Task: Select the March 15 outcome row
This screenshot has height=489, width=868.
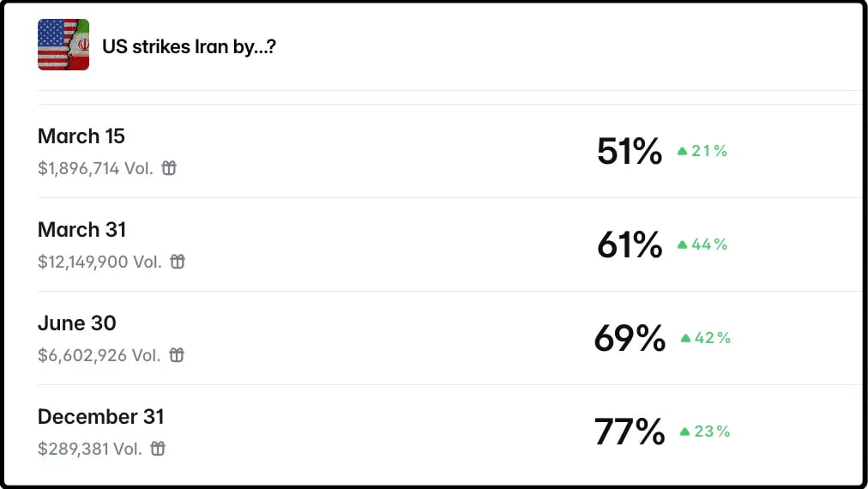Action: pos(81,136)
